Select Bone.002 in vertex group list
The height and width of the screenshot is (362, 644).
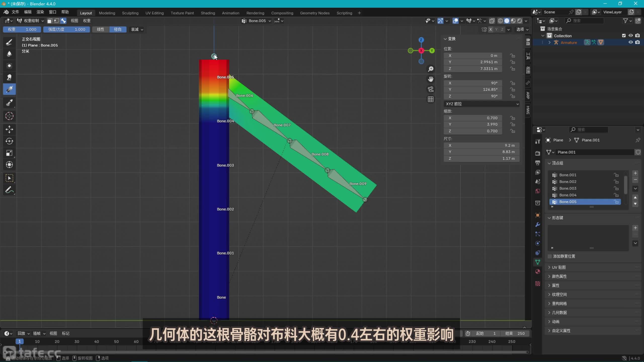pos(568,182)
